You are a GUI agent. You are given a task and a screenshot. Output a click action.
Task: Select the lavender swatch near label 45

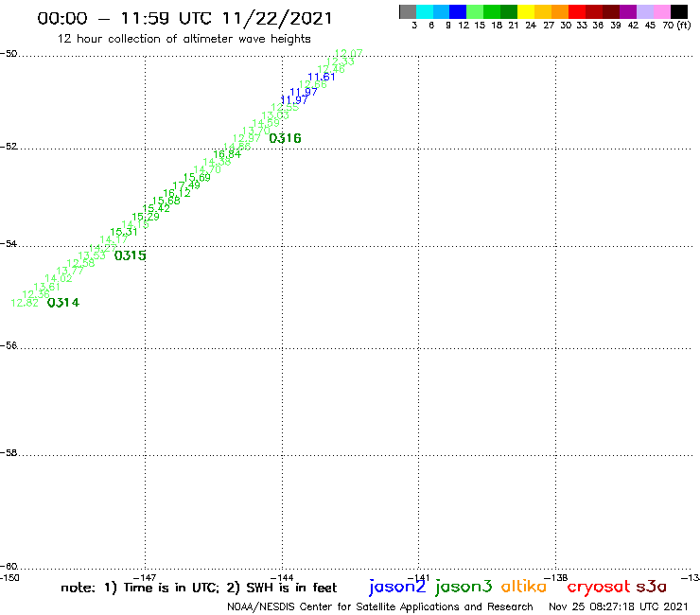click(645, 11)
